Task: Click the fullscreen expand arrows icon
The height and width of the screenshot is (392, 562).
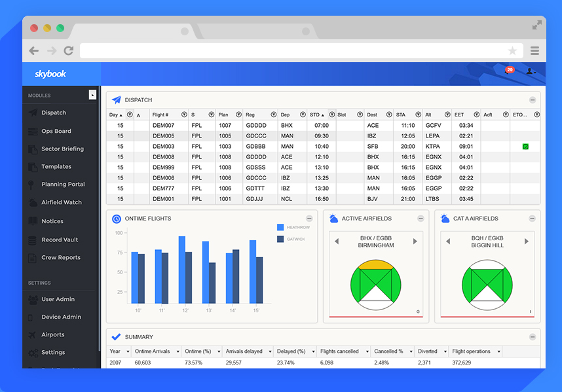Action: click(536, 25)
